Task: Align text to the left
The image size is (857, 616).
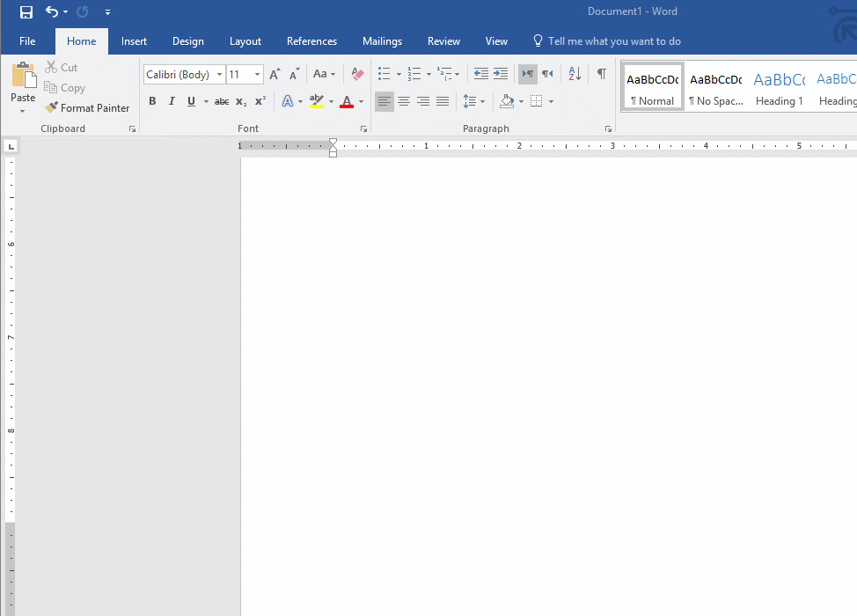Action: [385, 102]
